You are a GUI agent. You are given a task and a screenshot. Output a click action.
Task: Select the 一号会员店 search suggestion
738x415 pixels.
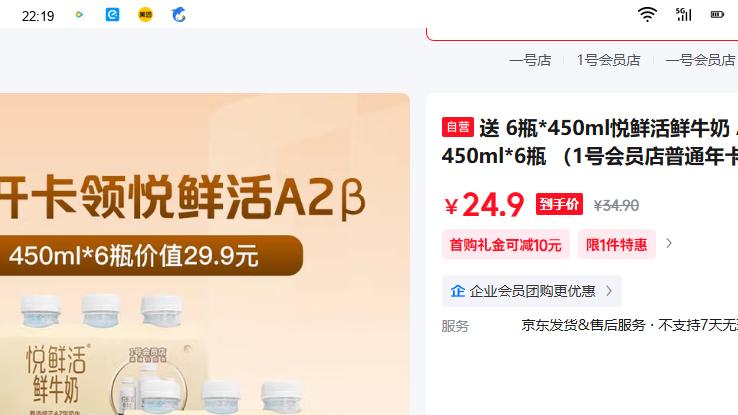[701, 60]
